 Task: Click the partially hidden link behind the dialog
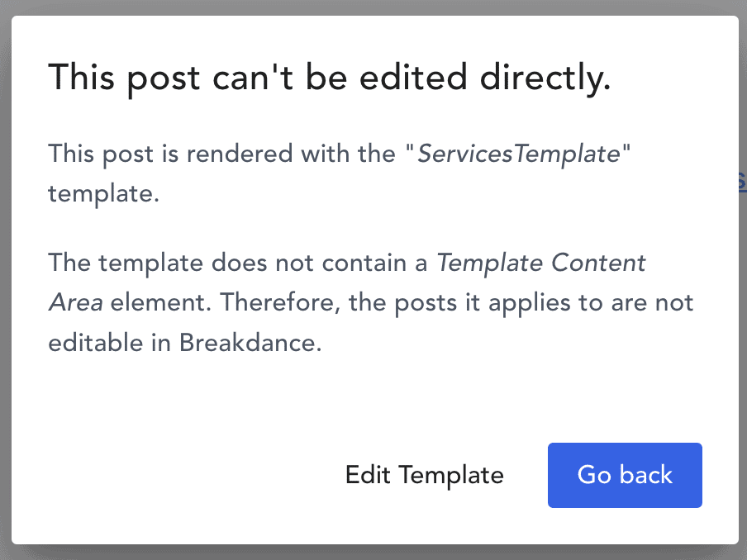pos(742,182)
